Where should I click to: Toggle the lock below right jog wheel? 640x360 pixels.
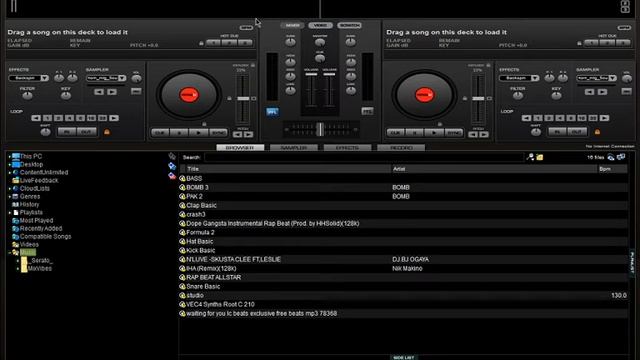[x=440, y=124]
